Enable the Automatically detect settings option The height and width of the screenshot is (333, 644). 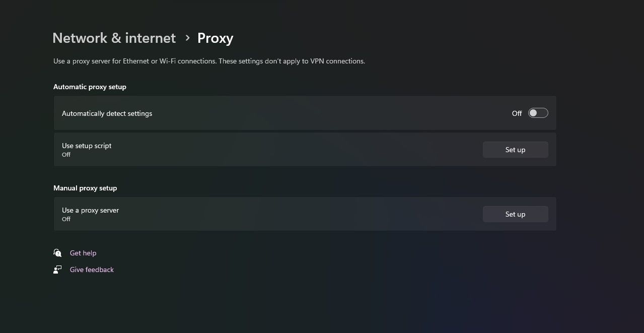pos(538,113)
